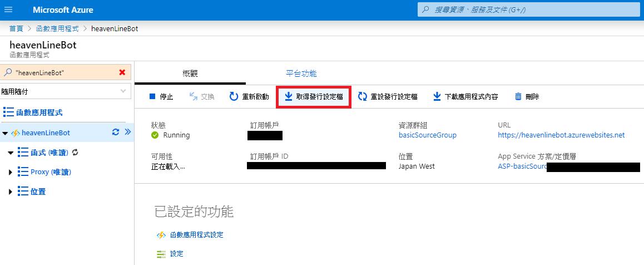Click the double chevron next to heavenLineBot
This screenshot has width=644, height=265.
(127, 132)
